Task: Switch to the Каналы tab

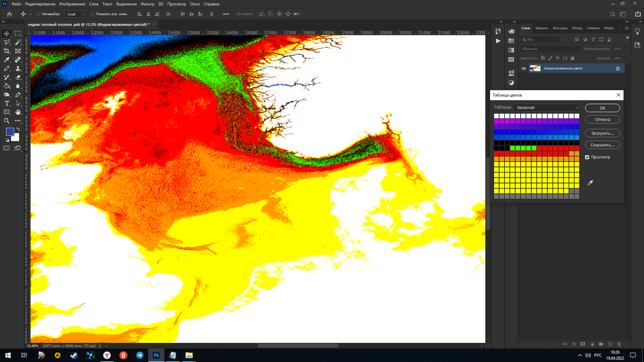Action: pos(542,28)
